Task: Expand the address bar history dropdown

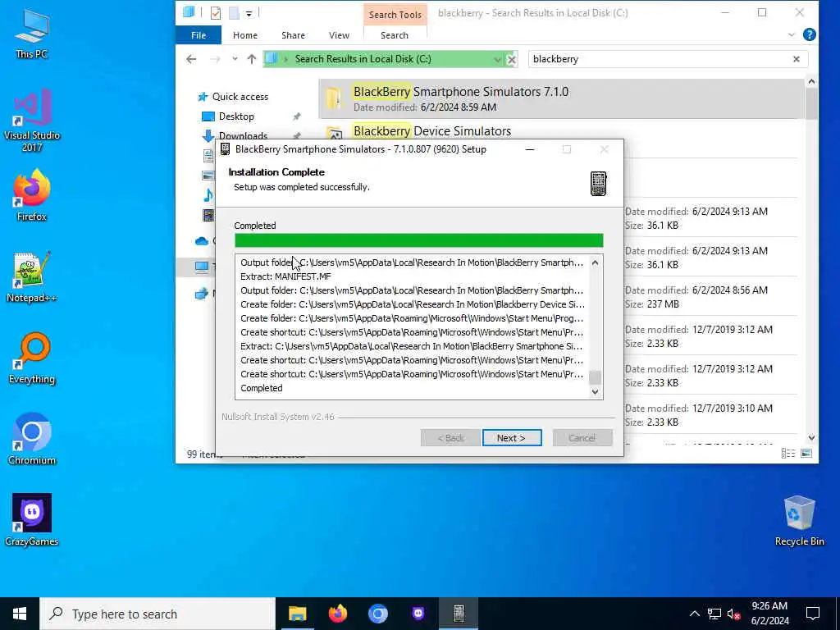Action: [x=498, y=59]
